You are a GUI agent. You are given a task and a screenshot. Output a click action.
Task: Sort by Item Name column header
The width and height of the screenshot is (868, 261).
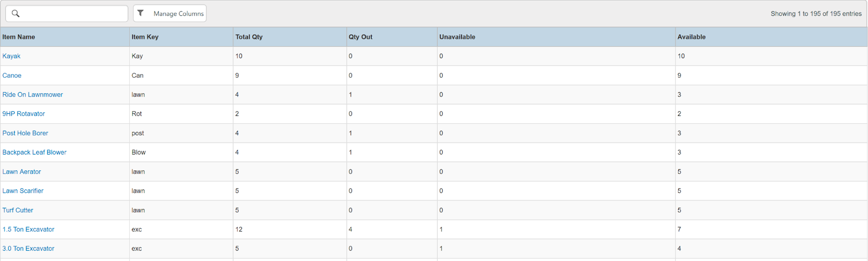[19, 37]
